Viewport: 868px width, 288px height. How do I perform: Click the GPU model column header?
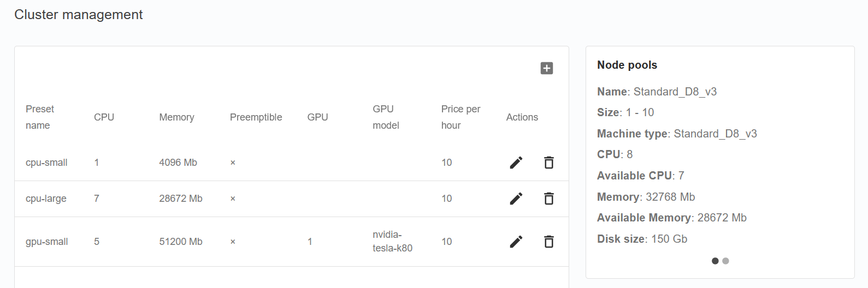click(x=386, y=117)
